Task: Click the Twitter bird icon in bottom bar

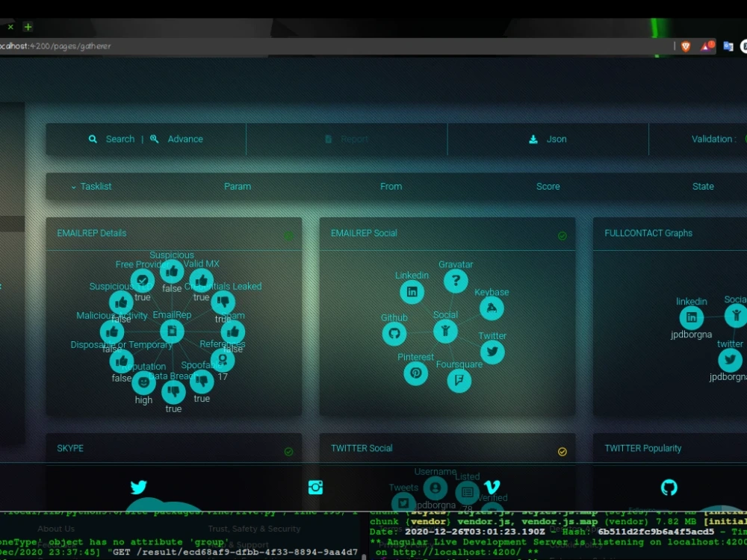Action: (x=139, y=487)
